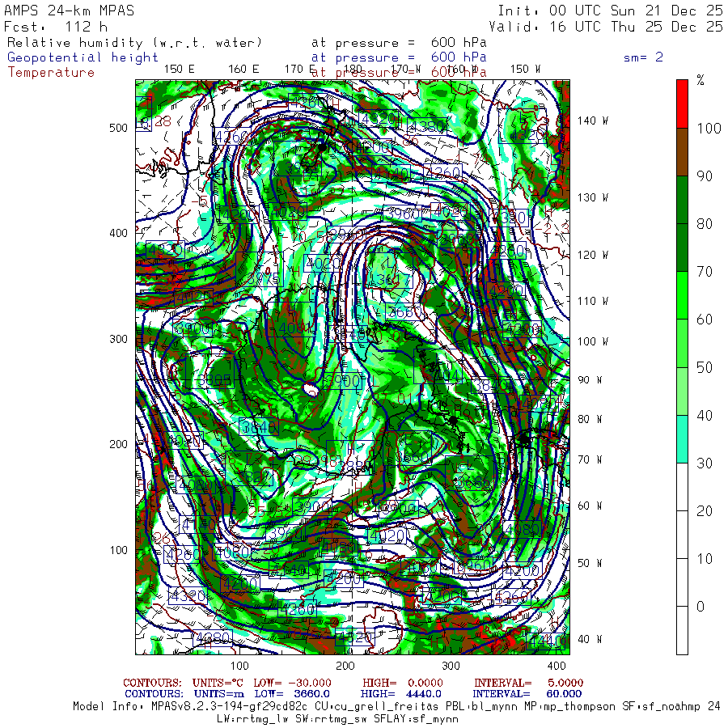Screen dimensions: 728x728
Task: Click the 'Valid: 16 UTC Thu 25 Dec 25' line
Action: point(606,27)
